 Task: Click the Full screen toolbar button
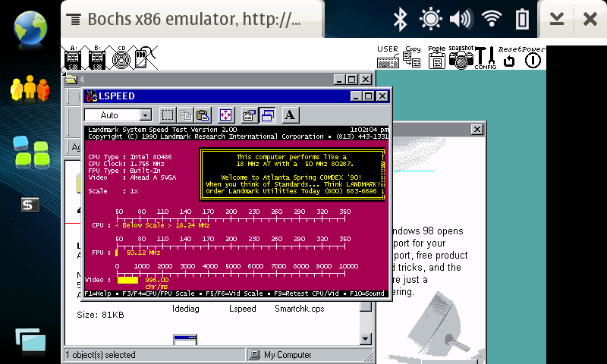[225, 115]
